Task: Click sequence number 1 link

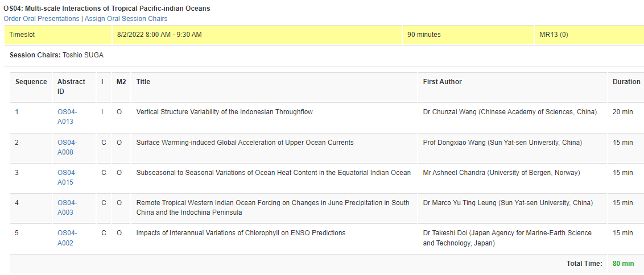Action: 16,112
